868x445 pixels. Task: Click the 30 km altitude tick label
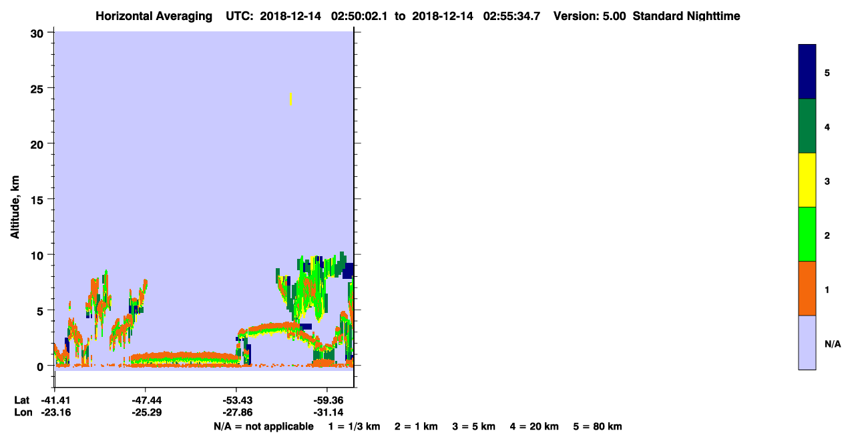[39, 33]
